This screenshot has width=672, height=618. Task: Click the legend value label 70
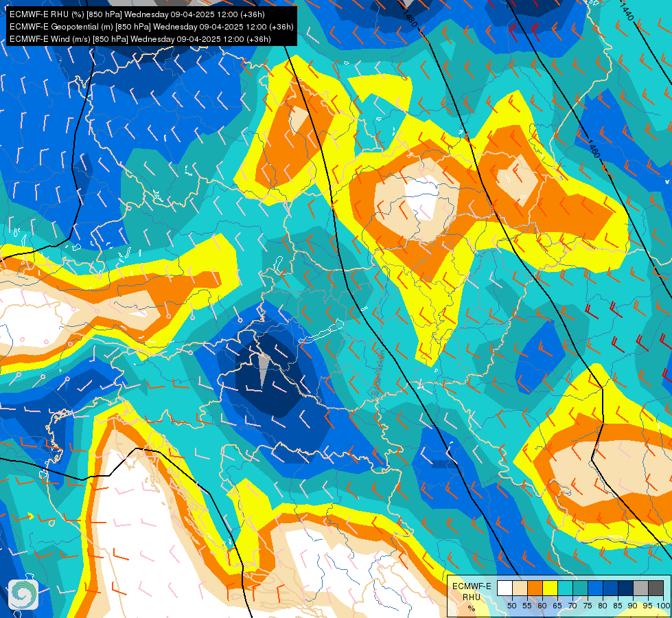point(572,606)
